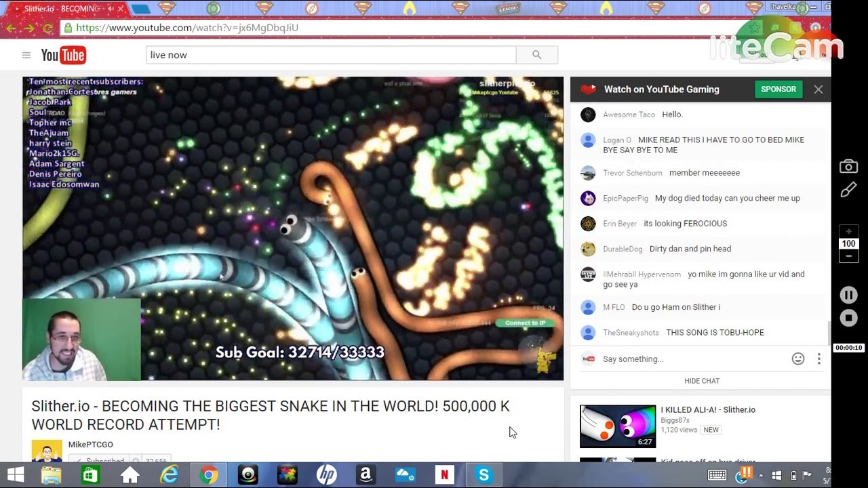
Task: Open the on-screen keyboard tray icon
Action: pos(717,475)
